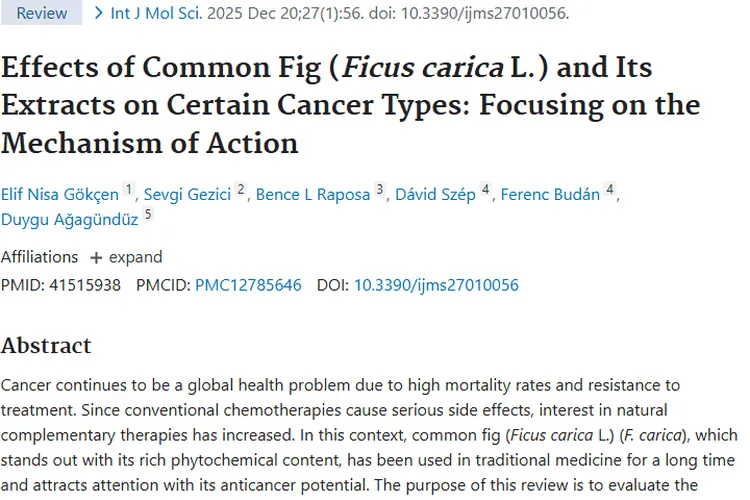The image size is (750, 500).
Task: Click affiliation superscript 1 after Gökçen
Action: [x=128, y=189]
